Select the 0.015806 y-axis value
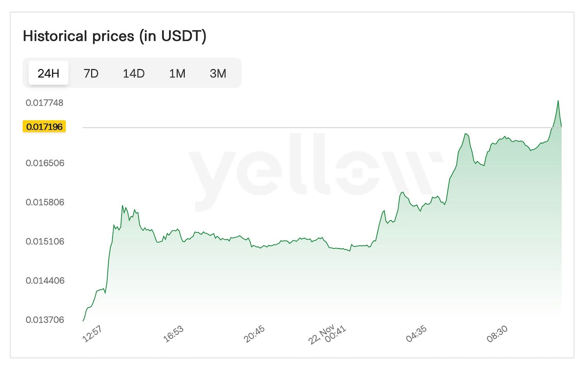The image size is (588, 376). (45, 203)
